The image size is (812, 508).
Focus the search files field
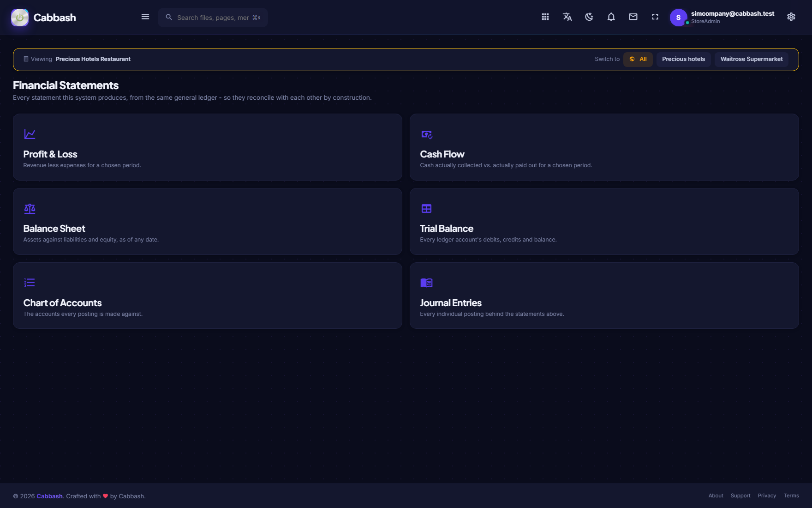click(x=213, y=18)
